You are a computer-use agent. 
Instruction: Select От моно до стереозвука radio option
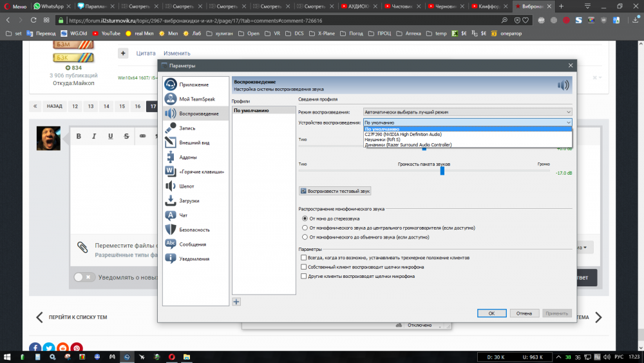[305, 219]
